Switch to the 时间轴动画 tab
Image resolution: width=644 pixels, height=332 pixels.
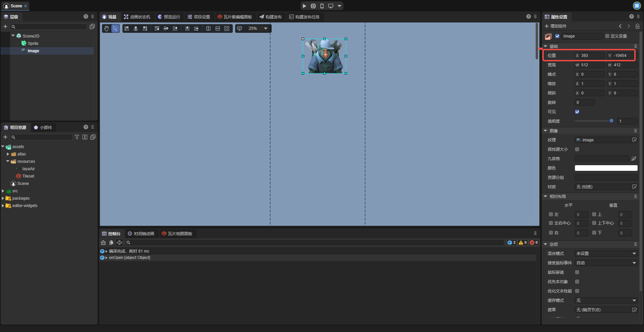141,234
